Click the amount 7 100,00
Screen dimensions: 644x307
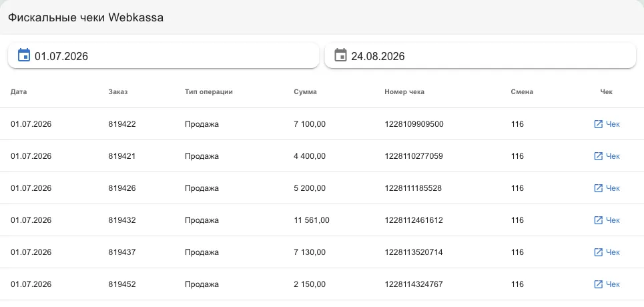310,124
